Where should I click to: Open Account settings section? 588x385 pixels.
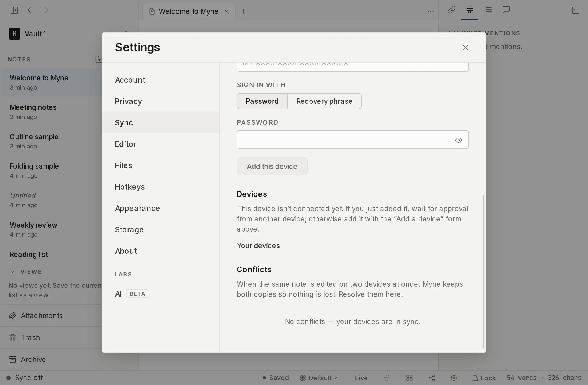coord(160,80)
